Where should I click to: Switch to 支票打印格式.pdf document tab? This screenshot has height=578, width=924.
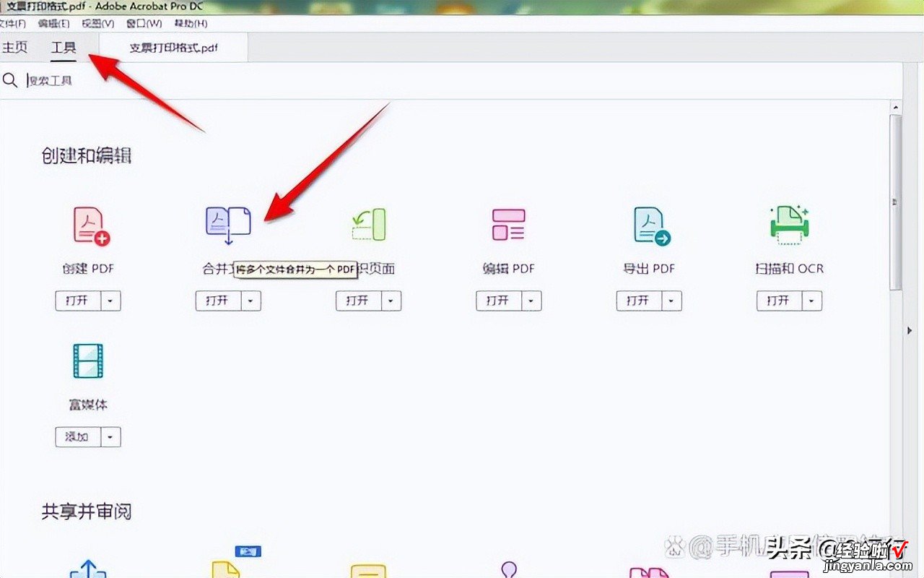[x=173, y=48]
